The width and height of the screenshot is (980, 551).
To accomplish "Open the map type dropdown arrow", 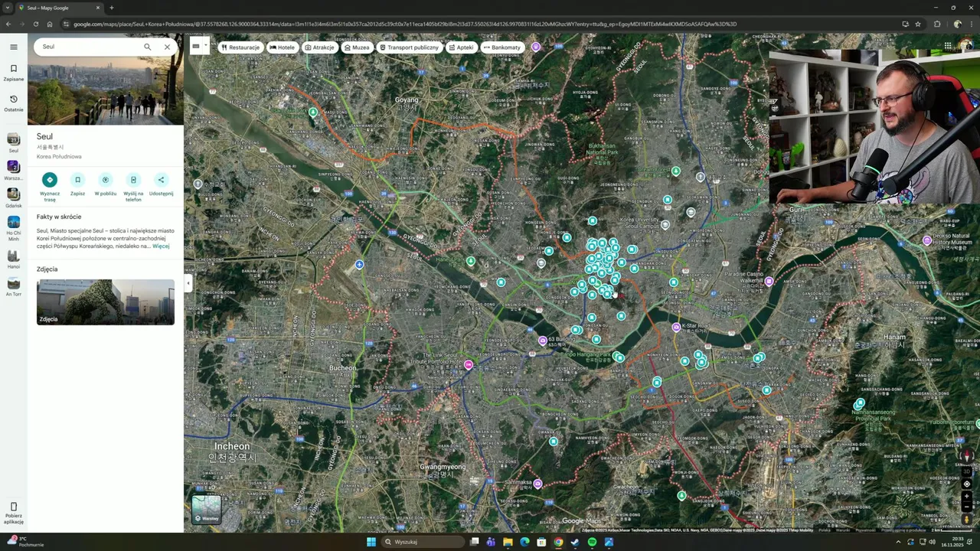I will pyautogui.click(x=205, y=46).
